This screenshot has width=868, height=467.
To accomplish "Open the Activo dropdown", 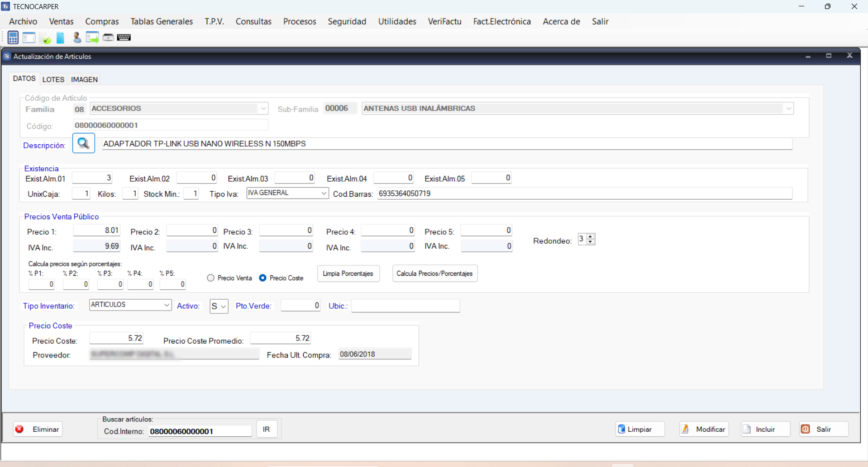I will [223, 307].
